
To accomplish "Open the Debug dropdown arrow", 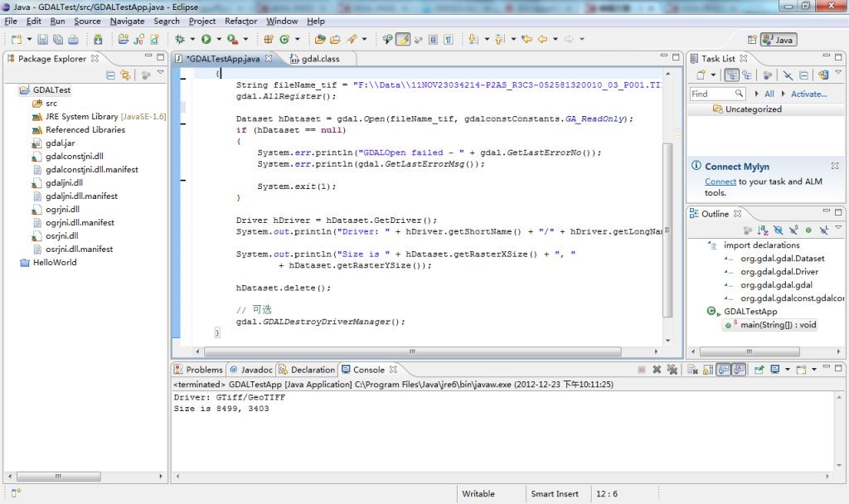I will [192, 39].
